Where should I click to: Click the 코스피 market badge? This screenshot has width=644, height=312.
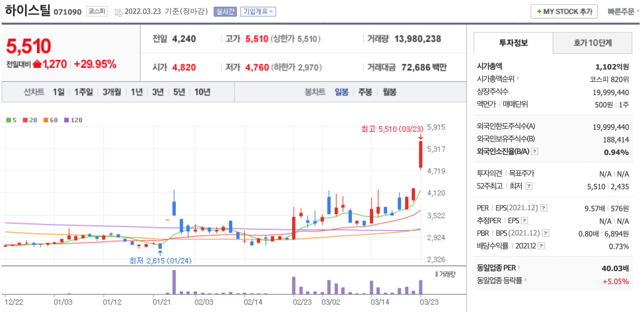point(97,11)
